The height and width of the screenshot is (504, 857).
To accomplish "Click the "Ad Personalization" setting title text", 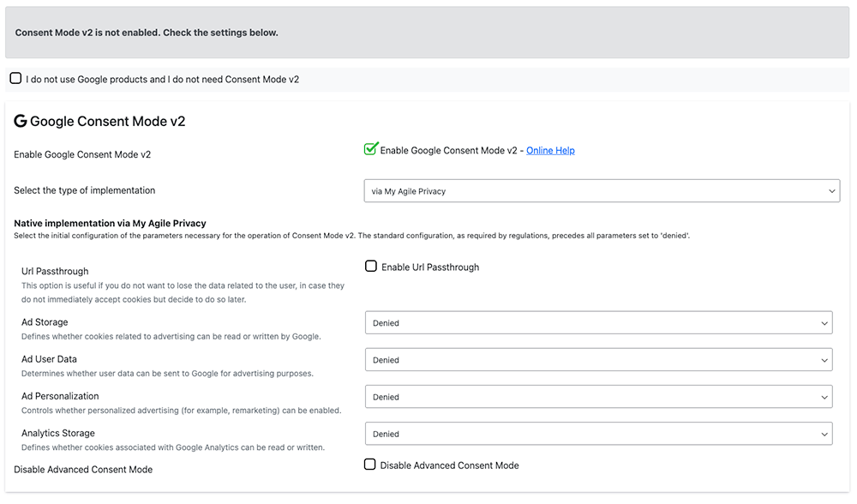I will (60, 396).
